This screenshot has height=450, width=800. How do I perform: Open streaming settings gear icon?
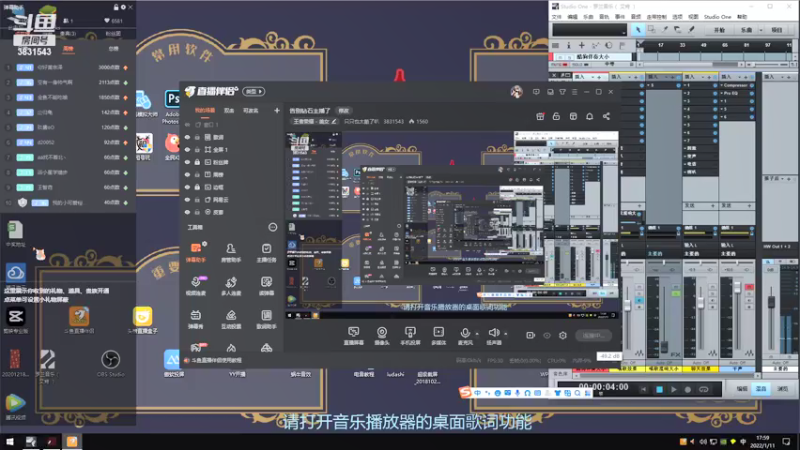coord(563,335)
